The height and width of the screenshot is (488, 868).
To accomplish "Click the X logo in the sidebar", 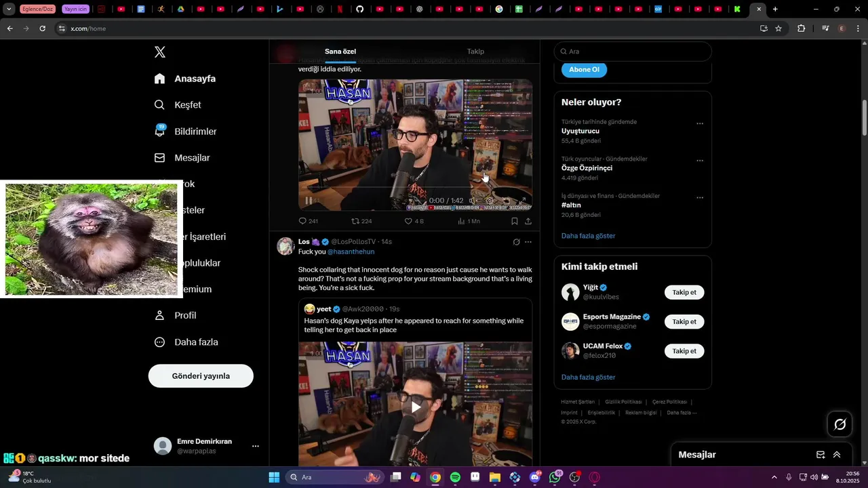I will 160,52.
